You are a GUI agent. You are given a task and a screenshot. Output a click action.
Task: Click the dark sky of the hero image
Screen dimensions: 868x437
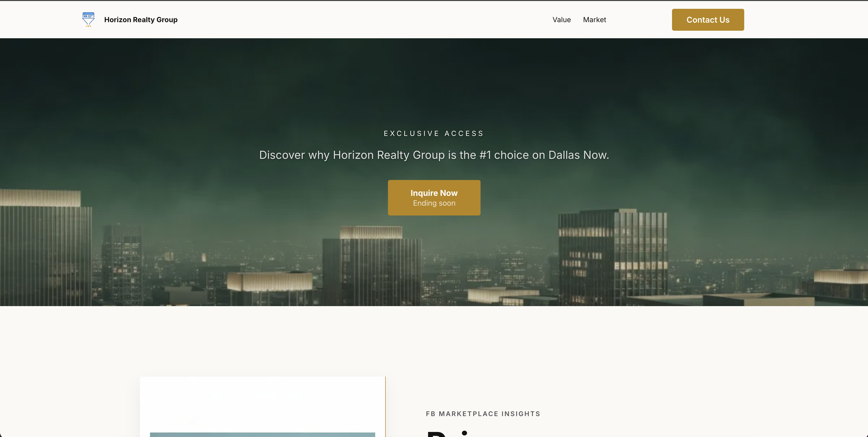pos(434,78)
